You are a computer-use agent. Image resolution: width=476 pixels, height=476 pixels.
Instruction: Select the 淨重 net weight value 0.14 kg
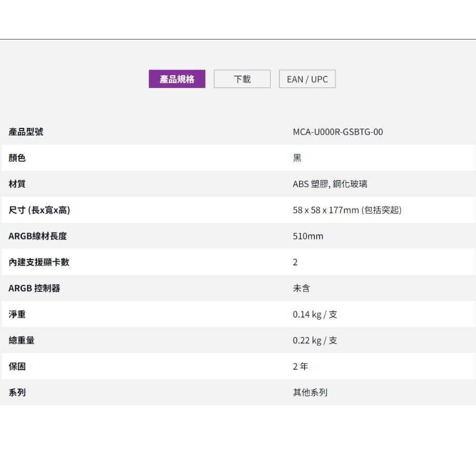(314, 314)
